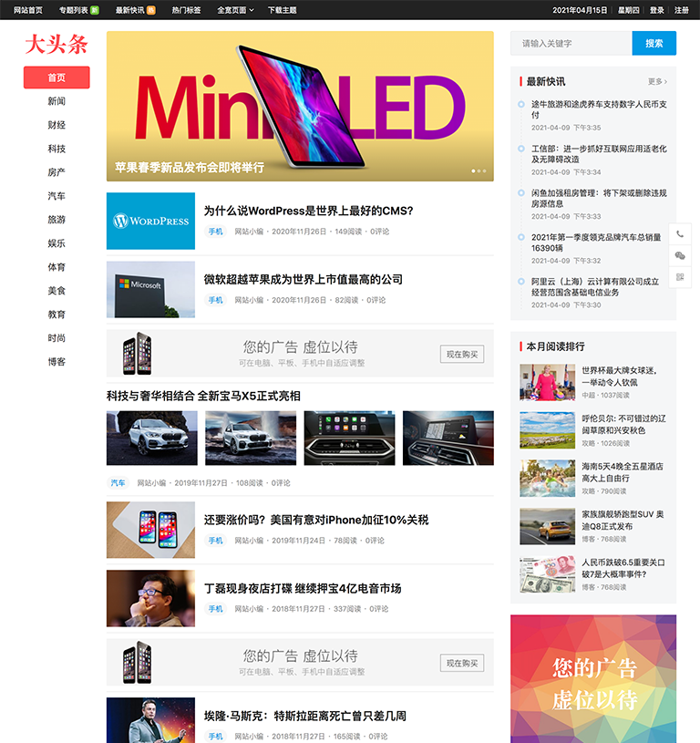Click the green badge beside 专题列表
The width and height of the screenshot is (700, 743).
click(x=95, y=10)
